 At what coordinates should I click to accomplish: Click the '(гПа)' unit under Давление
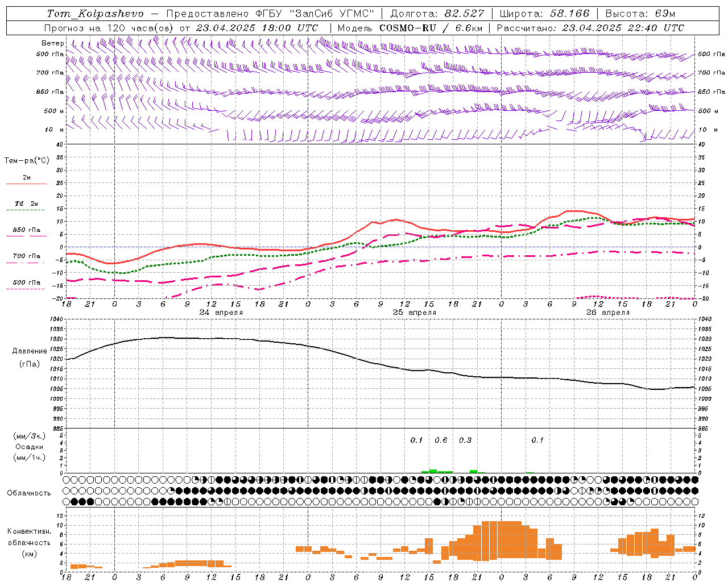click(x=30, y=364)
